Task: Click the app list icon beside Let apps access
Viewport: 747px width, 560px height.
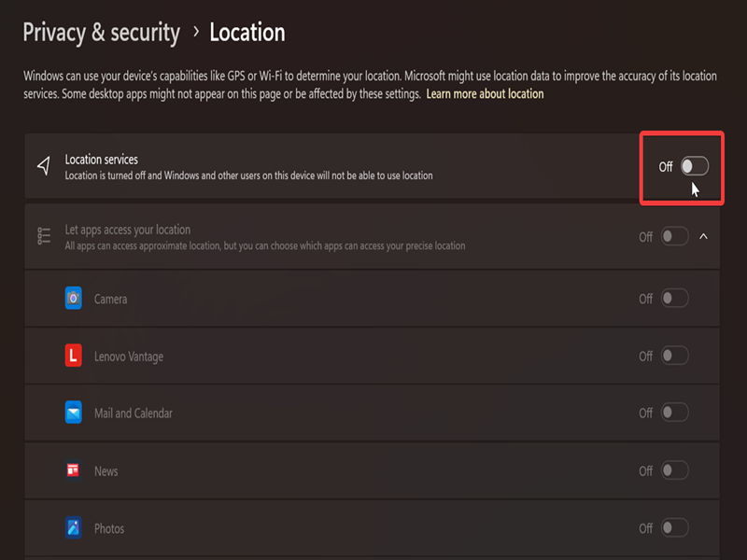Action: pyautogui.click(x=44, y=236)
